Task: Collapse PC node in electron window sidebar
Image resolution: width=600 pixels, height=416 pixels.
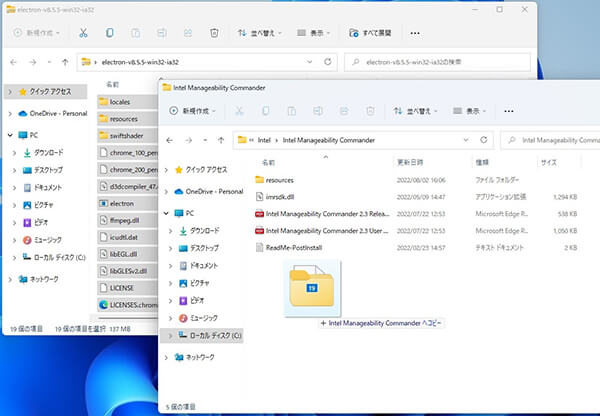Action: pos(10,135)
